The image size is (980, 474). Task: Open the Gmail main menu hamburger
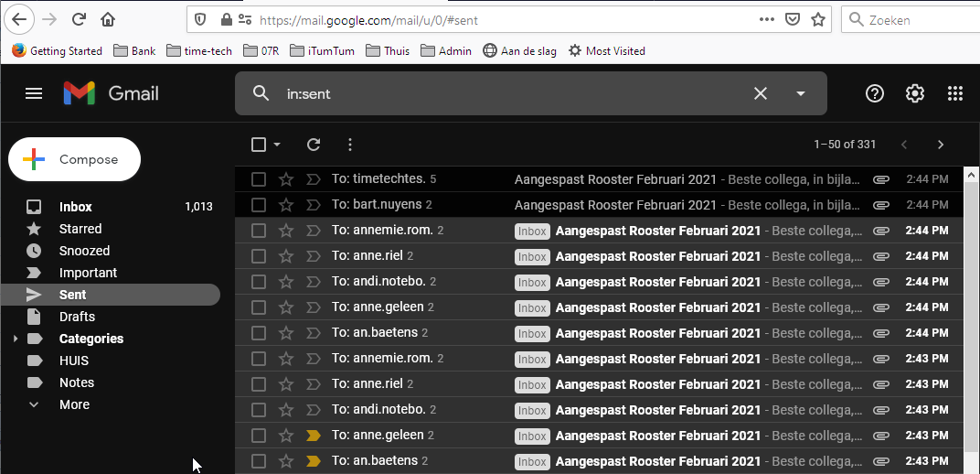(x=34, y=94)
